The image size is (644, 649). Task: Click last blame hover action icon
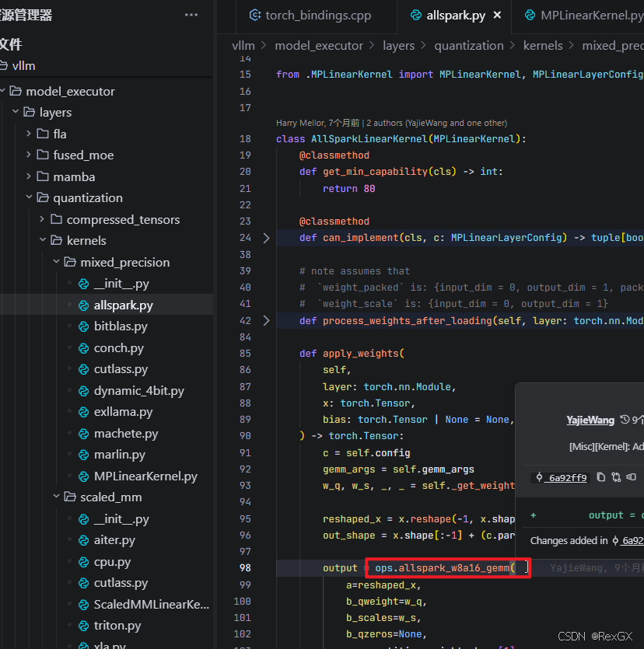coord(631,477)
